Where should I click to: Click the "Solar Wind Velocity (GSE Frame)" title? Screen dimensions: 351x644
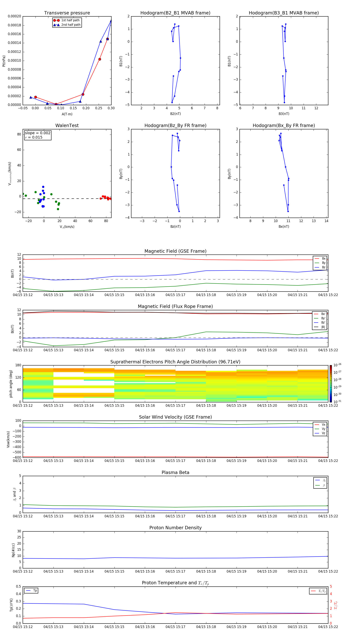(175, 417)
